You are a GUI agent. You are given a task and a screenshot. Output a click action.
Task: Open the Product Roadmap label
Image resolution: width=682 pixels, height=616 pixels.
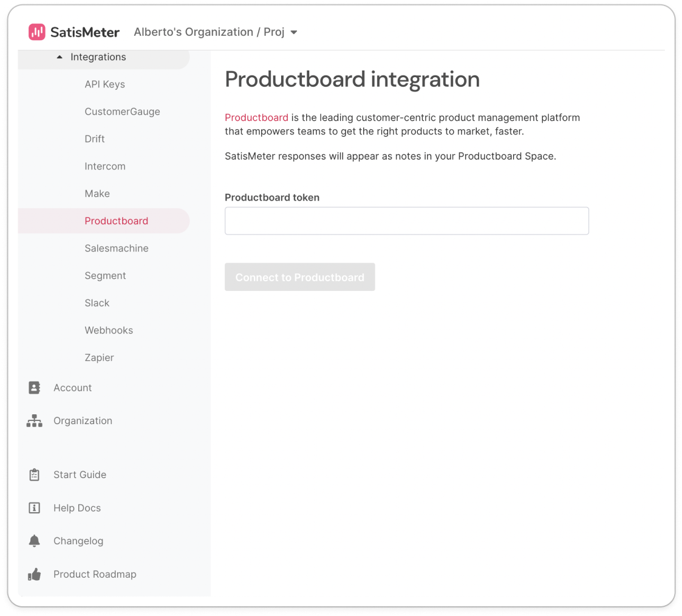pos(95,574)
